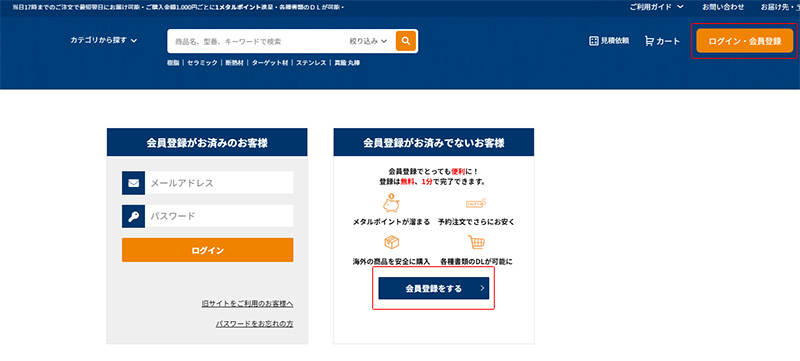Focus the メールアドレス input field
Screen dimensions: 800x361
(x=219, y=183)
